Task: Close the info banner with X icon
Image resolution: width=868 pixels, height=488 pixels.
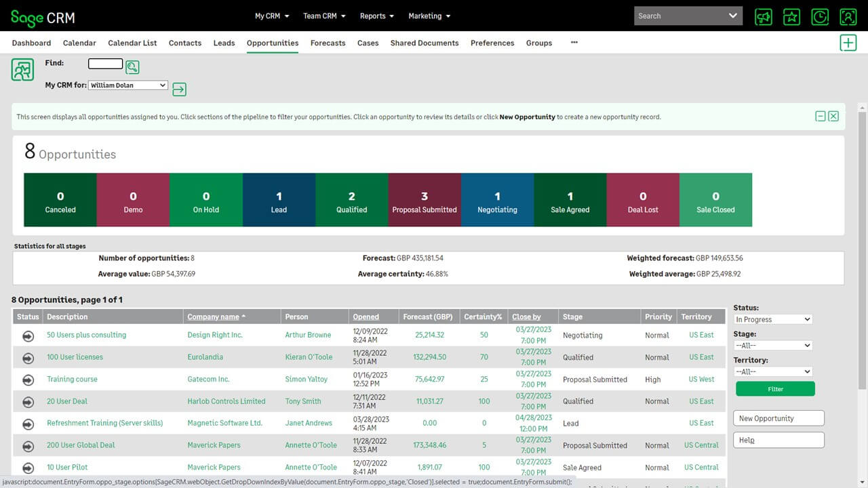Action: click(x=833, y=117)
